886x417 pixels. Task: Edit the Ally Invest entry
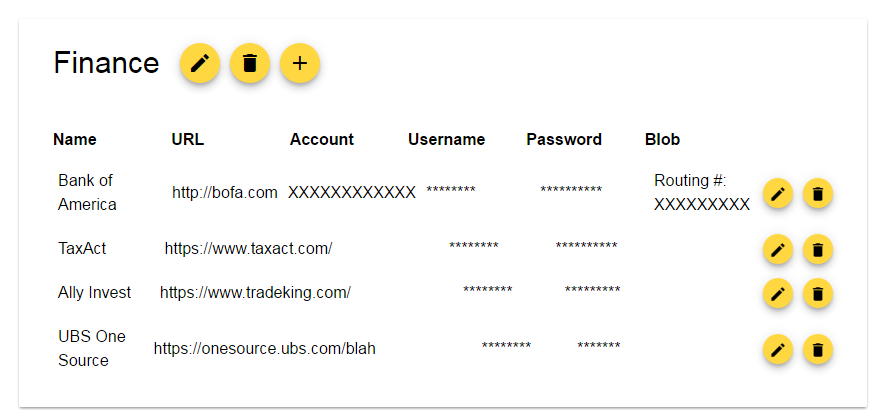[x=778, y=293]
